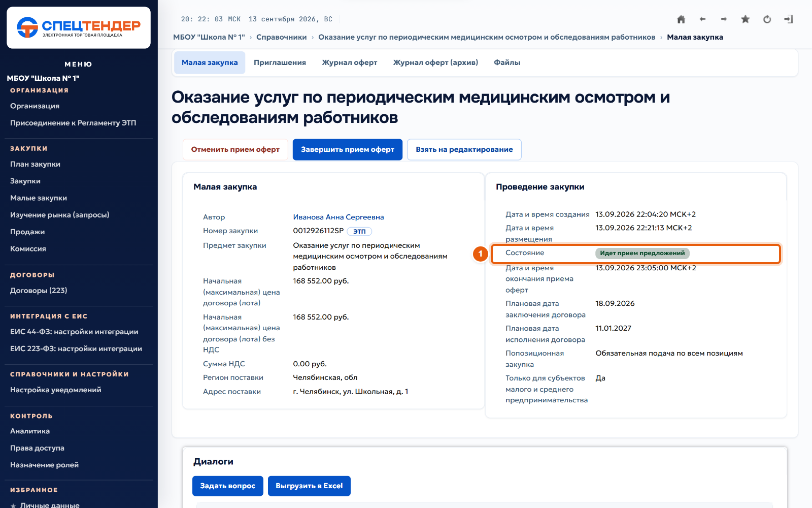The height and width of the screenshot is (508, 812).
Task: Click the Задать вопрос button
Action: (x=227, y=486)
